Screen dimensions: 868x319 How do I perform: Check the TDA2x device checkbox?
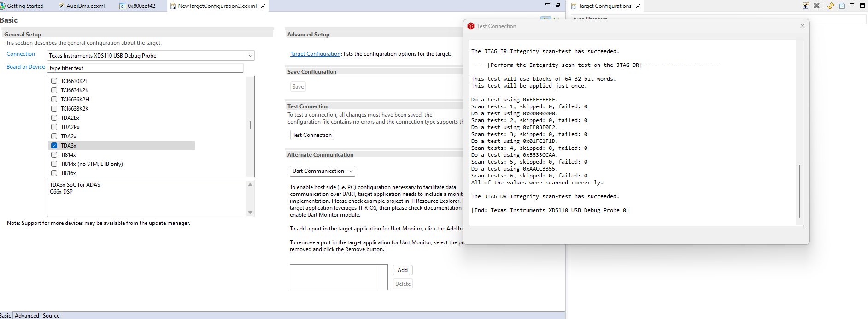click(x=54, y=136)
